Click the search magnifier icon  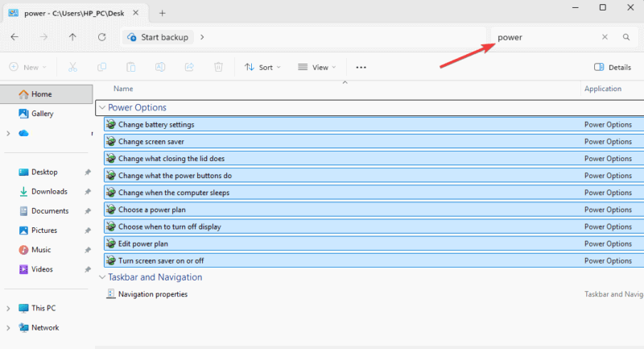[x=626, y=37]
